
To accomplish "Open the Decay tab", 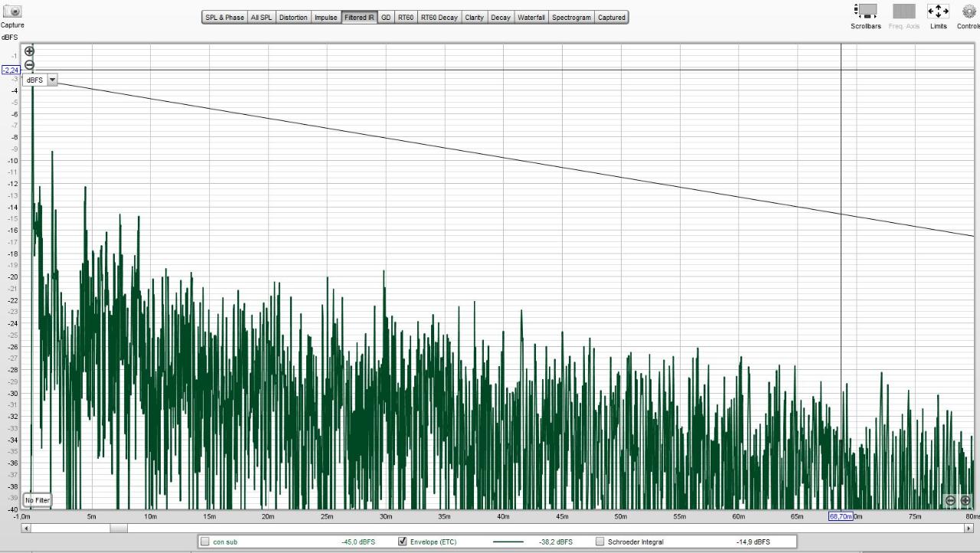I will click(501, 18).
